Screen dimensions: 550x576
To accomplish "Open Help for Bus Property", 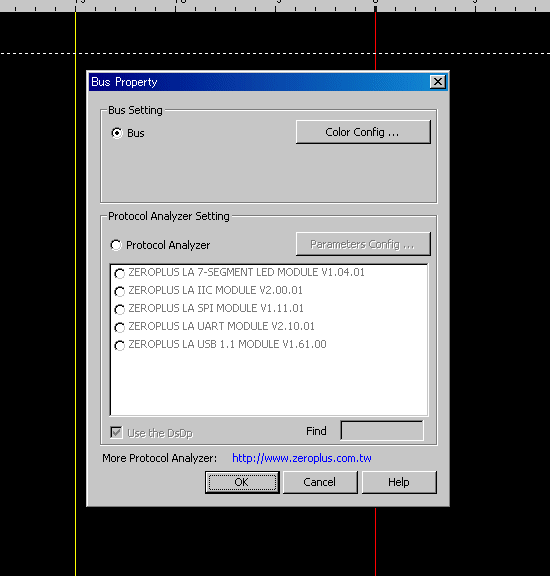I will click(399, 482).
